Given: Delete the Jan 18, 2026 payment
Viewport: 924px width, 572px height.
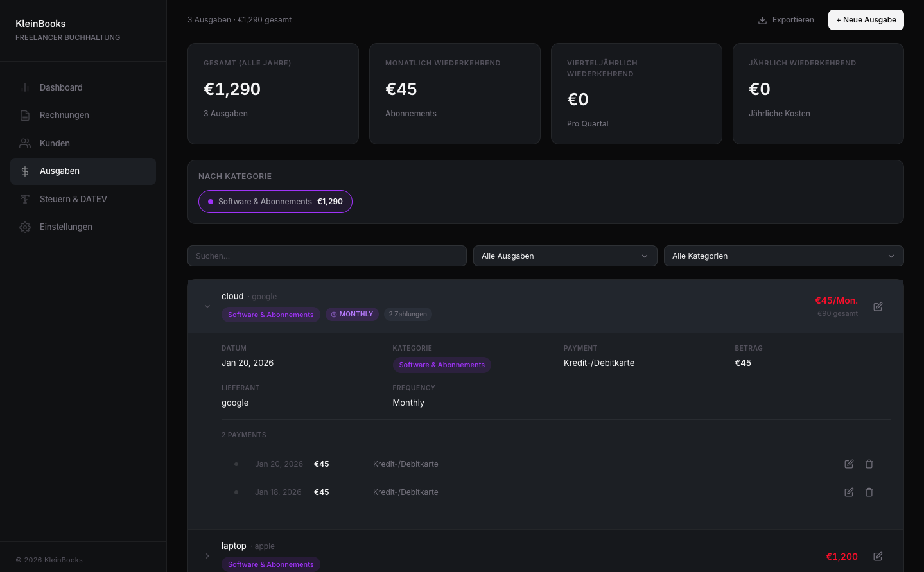Looking at the screenshot, I should click(869, 492).
